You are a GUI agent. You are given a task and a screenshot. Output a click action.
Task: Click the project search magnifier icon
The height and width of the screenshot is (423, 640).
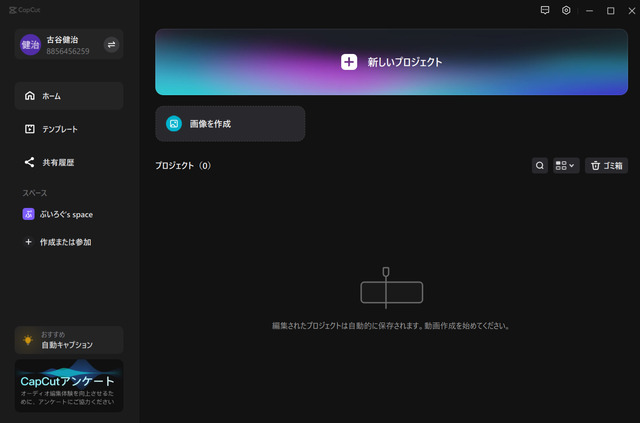pos(540,165)
